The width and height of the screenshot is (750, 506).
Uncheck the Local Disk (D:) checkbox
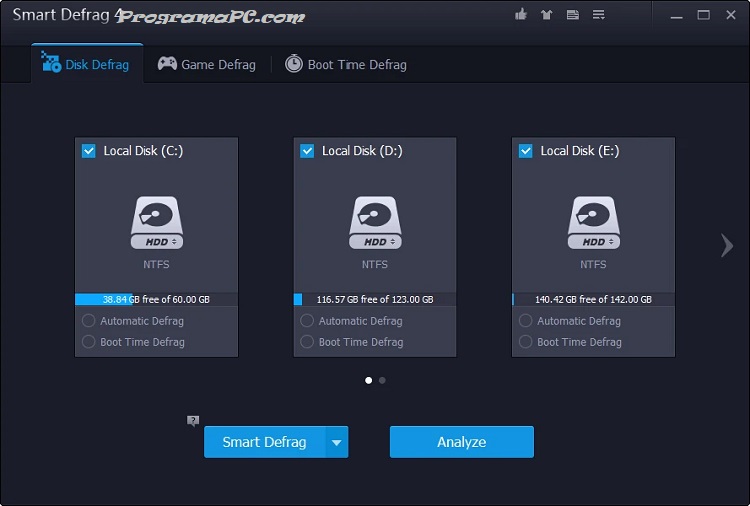coord(307,151)
